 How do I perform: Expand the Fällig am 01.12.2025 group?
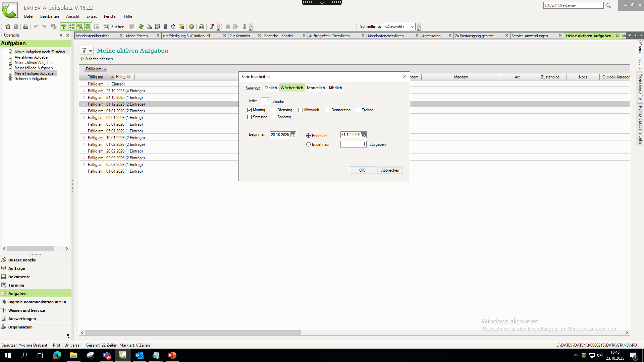[84, 104]
